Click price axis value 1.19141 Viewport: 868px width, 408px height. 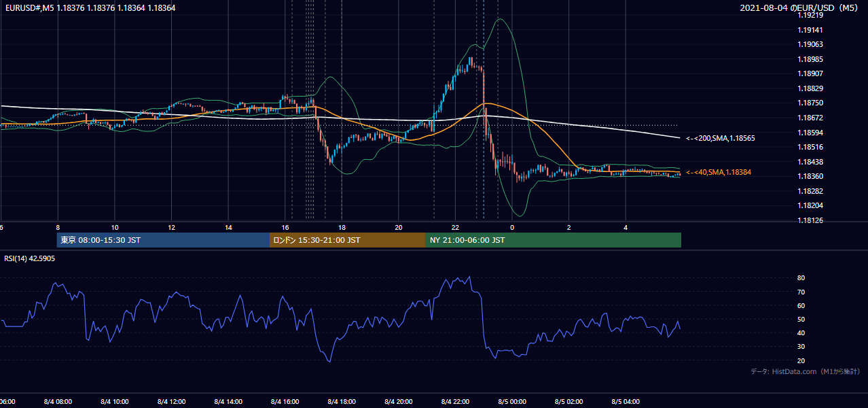point(810,30)
